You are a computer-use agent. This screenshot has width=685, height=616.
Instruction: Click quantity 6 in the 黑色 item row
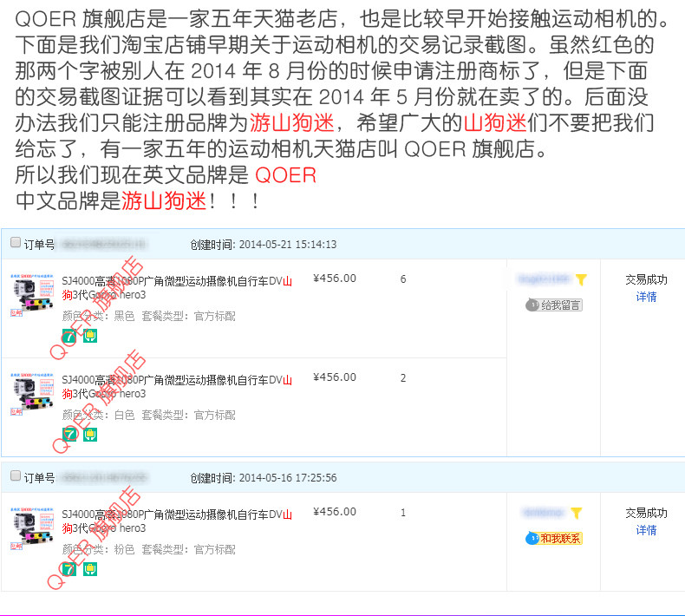click(403, 279)
